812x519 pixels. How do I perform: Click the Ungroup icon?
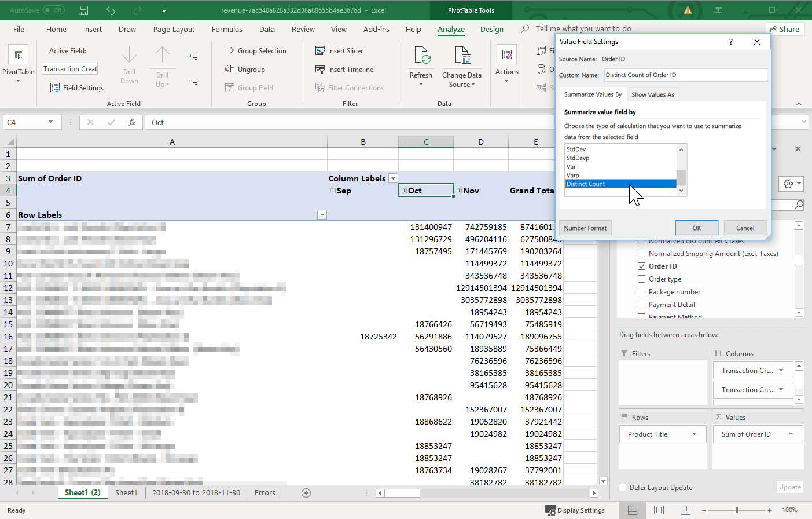click(230, 70)
